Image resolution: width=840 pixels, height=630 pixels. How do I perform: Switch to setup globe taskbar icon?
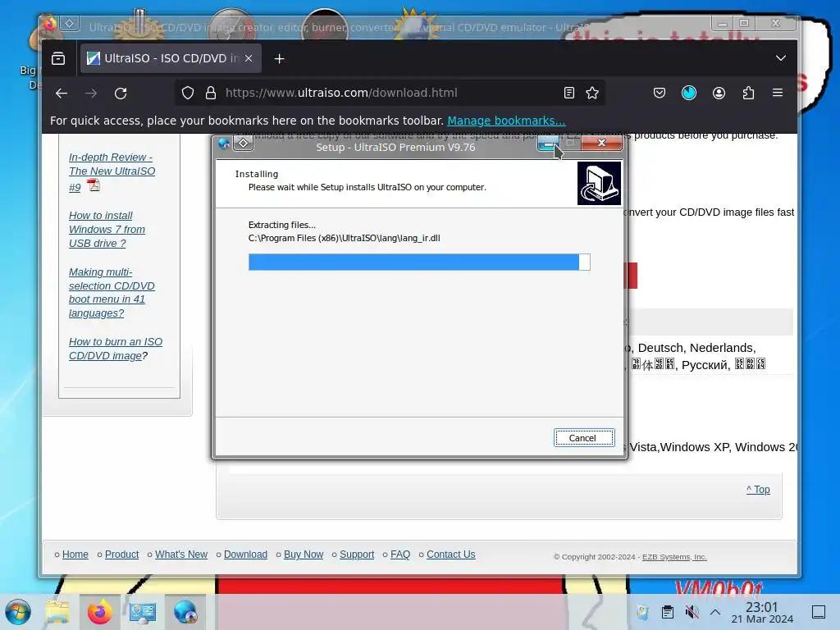[x=185, y=612]
